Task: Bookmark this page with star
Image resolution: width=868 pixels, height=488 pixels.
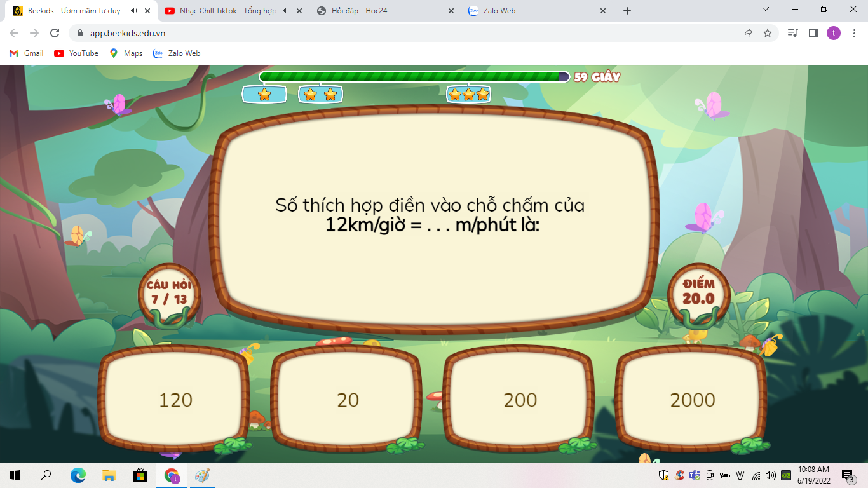Action: (x=767, y=33)
